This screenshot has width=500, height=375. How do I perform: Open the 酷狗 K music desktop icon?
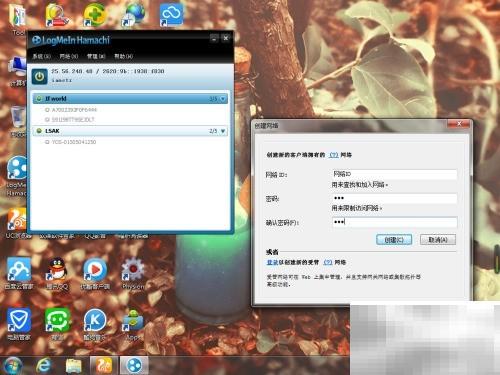coord(95,323)
